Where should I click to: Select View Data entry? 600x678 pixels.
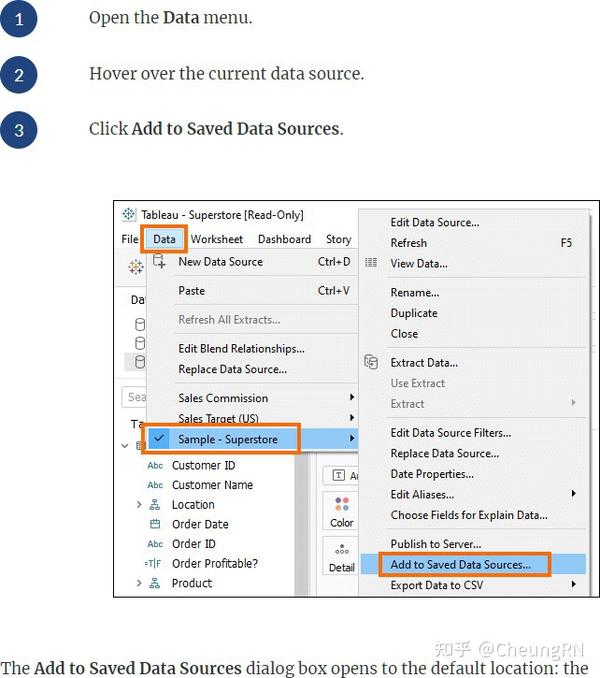tap(473, 263)
